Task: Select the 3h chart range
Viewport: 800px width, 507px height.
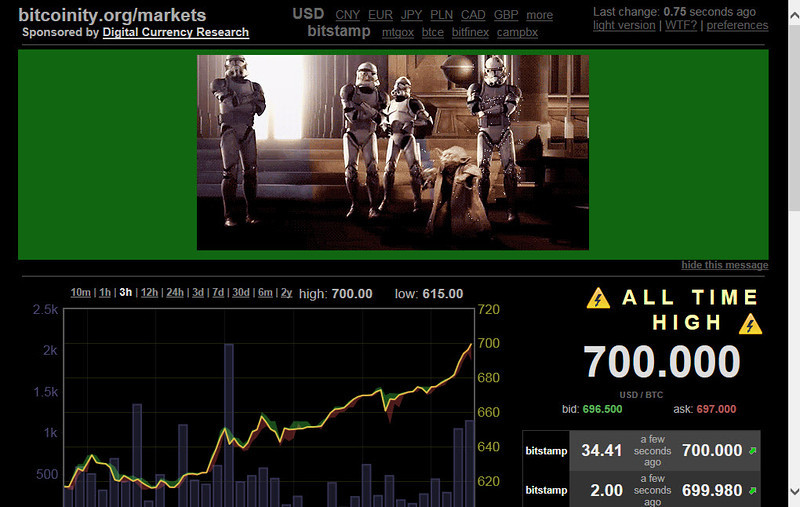Action: 126,292
